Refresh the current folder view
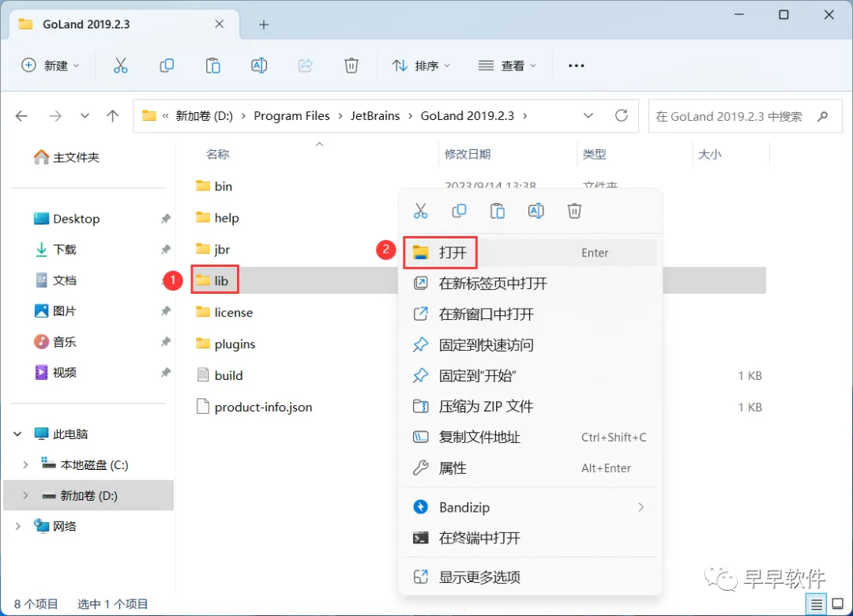This screenshot has height=616, width=853. click(622, 115)
